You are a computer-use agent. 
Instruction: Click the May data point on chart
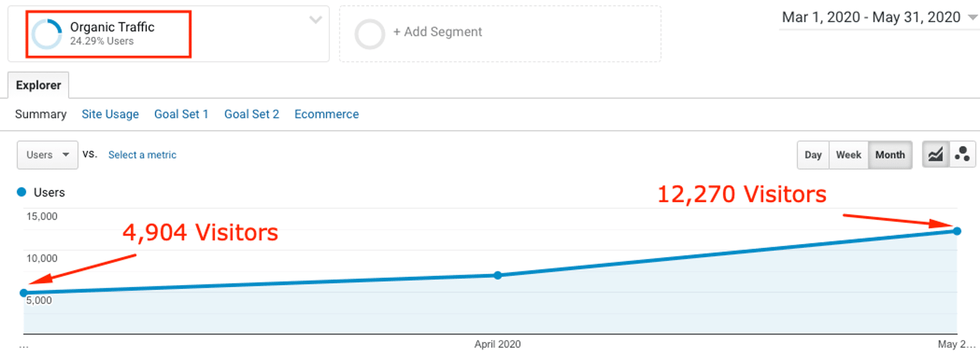click(956, 231)
